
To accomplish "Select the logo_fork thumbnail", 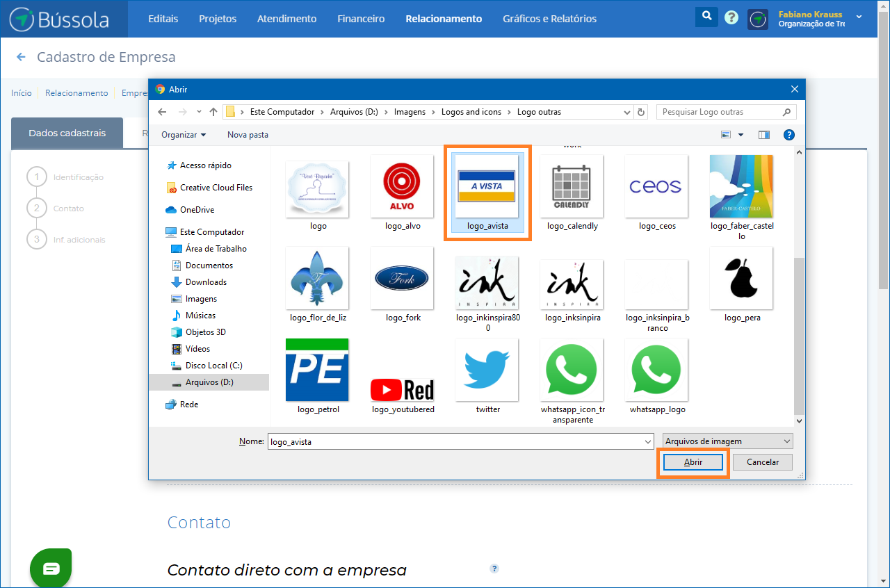I will click(403, 278).
